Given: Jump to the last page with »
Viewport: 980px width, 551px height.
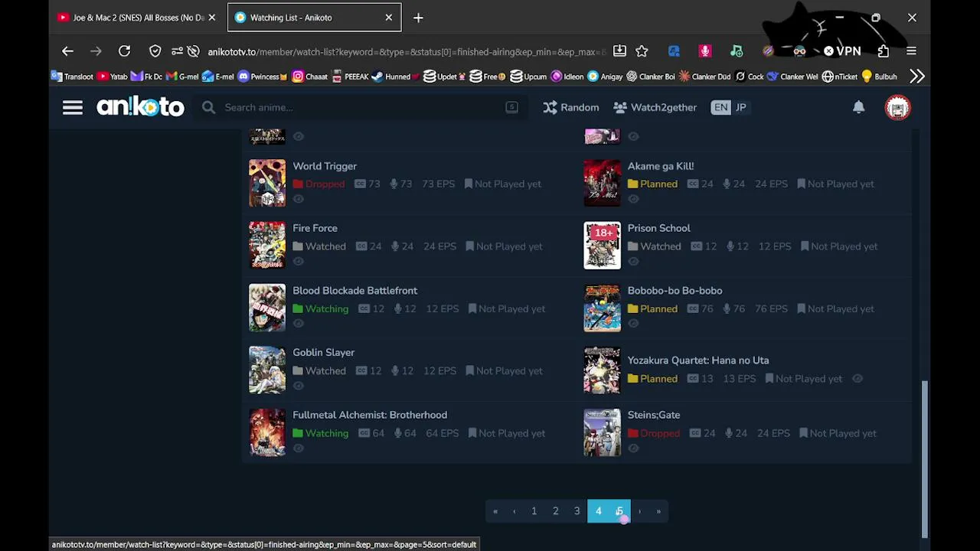Looking at the screenshot, I should pyautogui.click(x=658, y=511).
